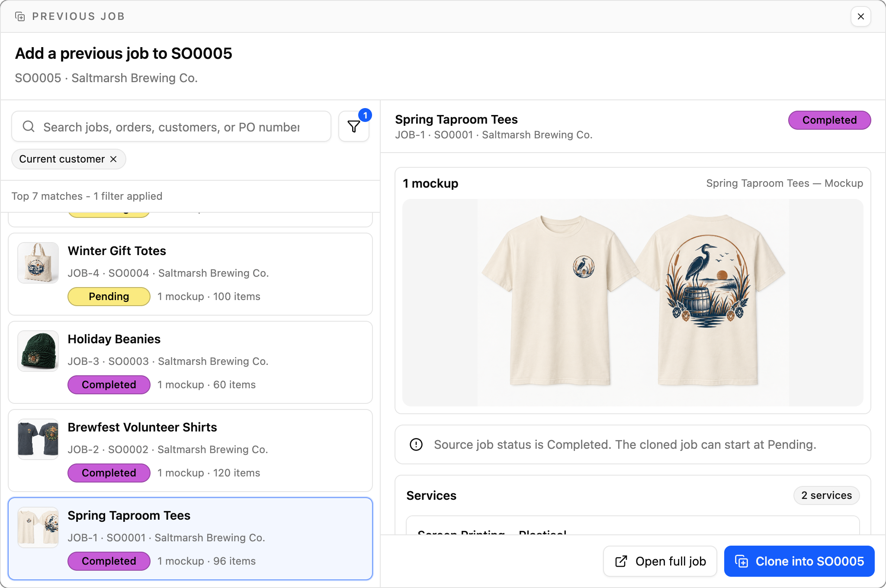
Task: Focus the search jobs input field
Action: tap(171, 126)
